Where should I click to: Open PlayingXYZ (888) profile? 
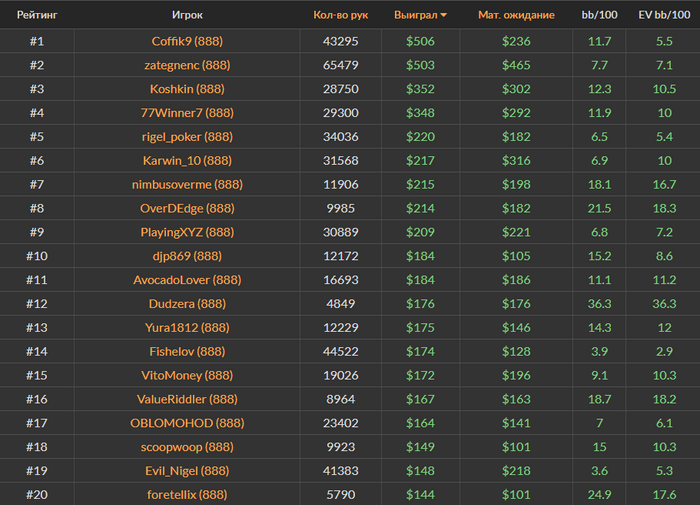pyautogui.click(x=187, y=232)
